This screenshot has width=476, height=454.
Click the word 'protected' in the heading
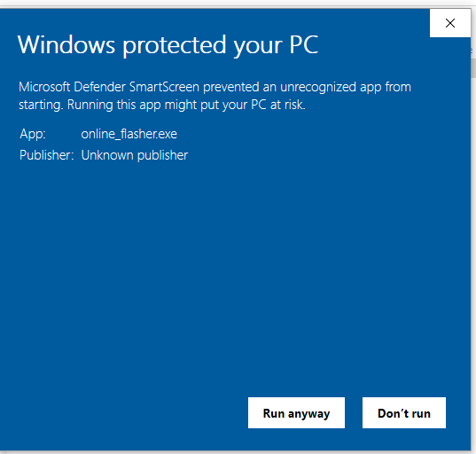pyautogui.click(x=175, y=45)
